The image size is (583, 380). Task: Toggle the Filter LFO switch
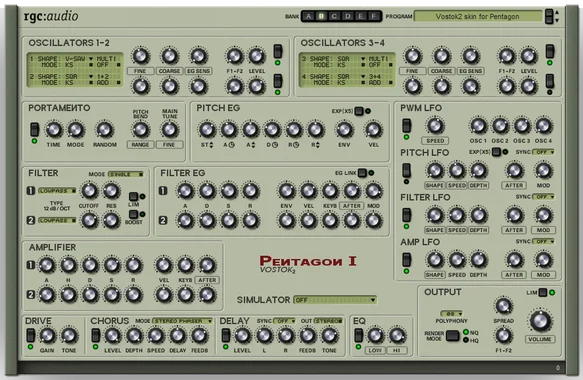pyautogui.click(x=407, y=215)
